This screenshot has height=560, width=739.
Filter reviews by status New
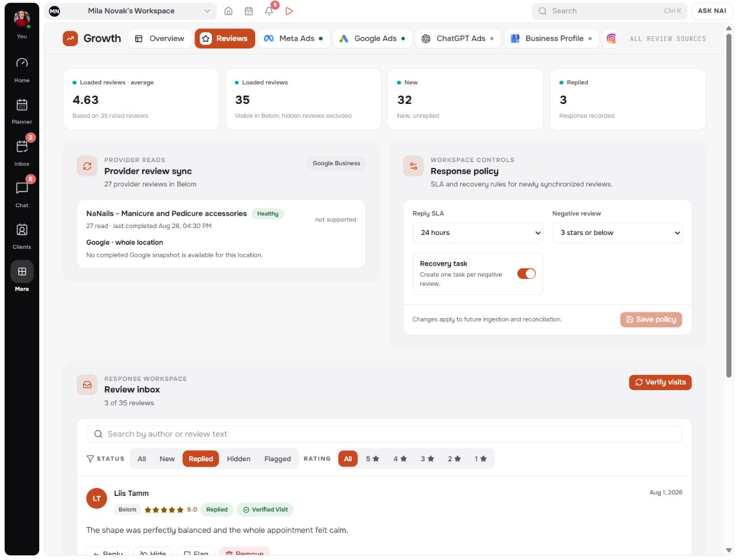[167, 459]
